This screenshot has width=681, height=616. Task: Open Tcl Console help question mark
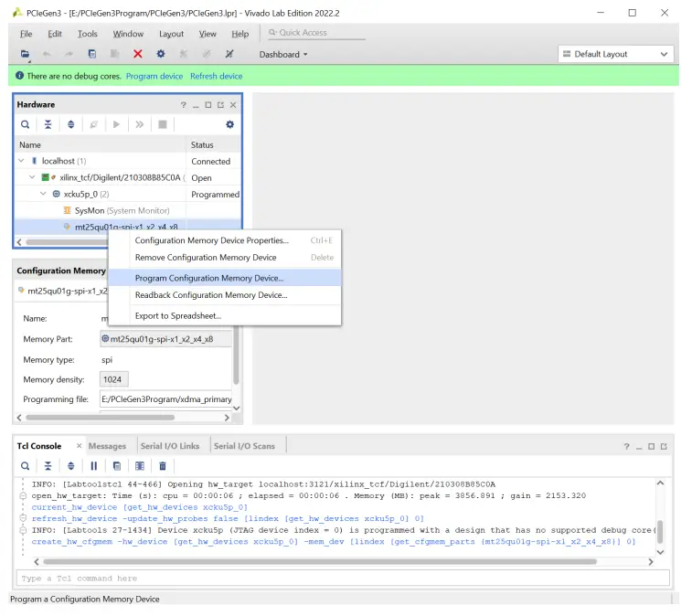tap(626, 447)
